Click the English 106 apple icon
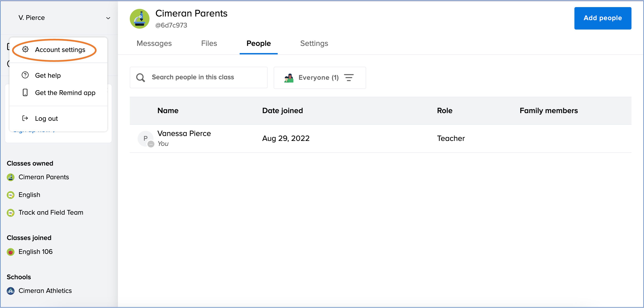The height and width of the screenshot is (308, 644). (x=11, y=252)
